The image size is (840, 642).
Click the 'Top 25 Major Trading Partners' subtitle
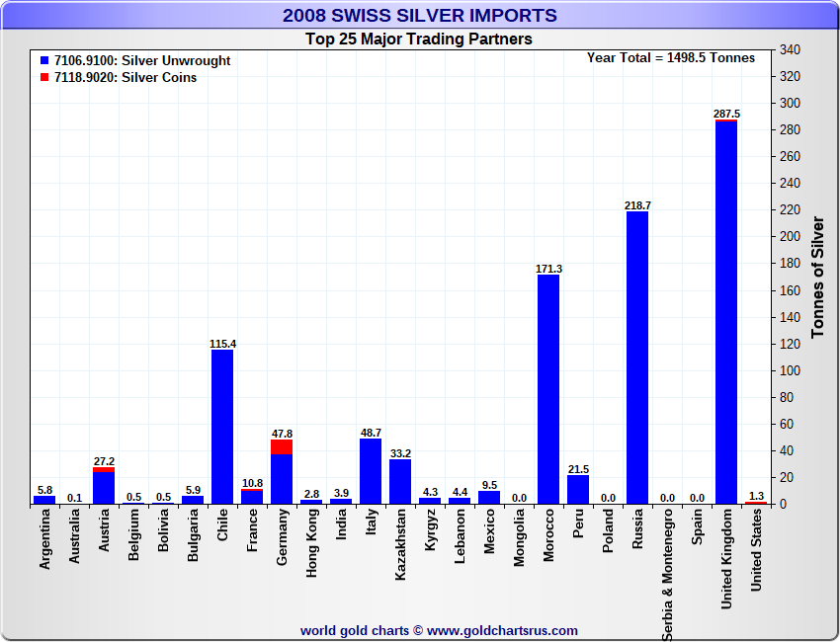point(419,40)
